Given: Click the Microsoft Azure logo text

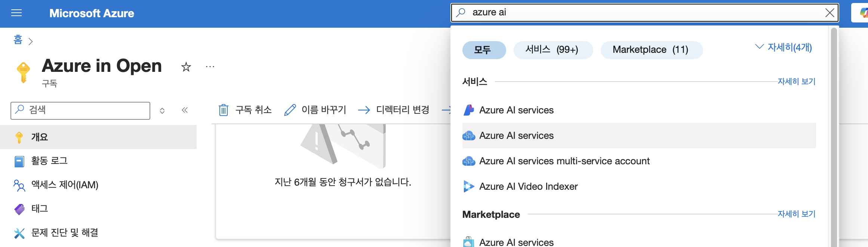Looking at the screenshot, I should click(x=92, y=13).
